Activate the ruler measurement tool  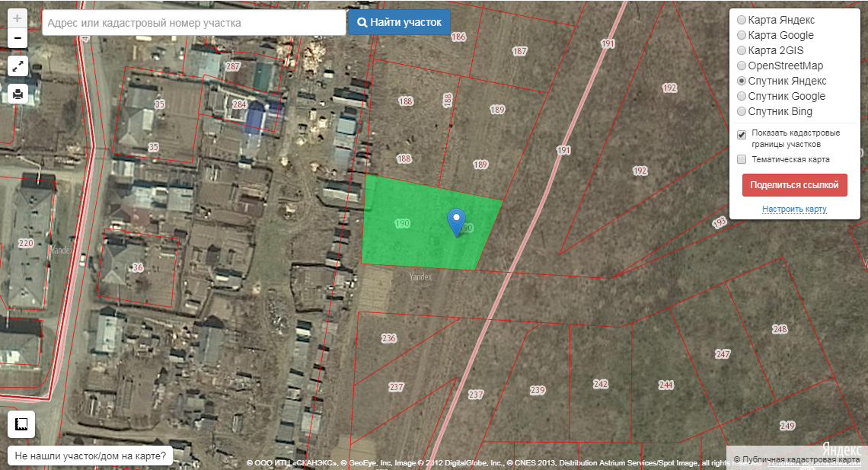coord(21,424)
